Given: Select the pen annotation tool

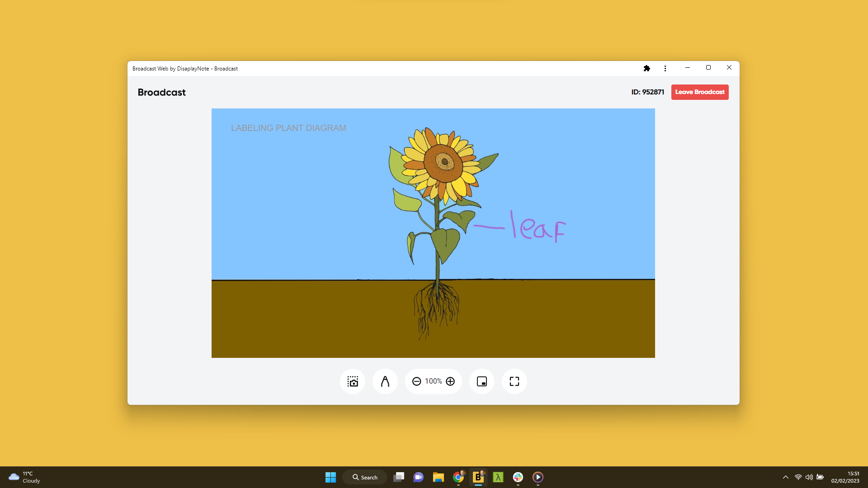Looking at the screenshot, I should coord(385,381).
